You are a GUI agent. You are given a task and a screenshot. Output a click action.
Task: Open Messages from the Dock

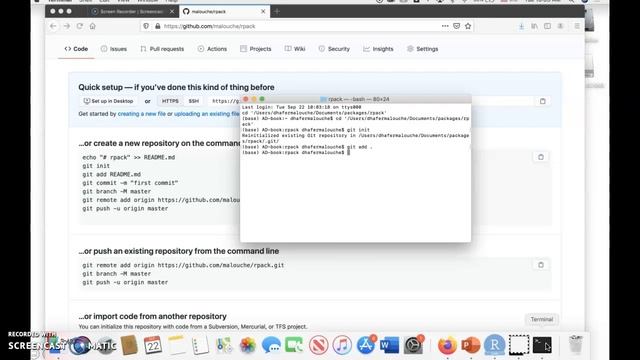(x=271, y=345)
